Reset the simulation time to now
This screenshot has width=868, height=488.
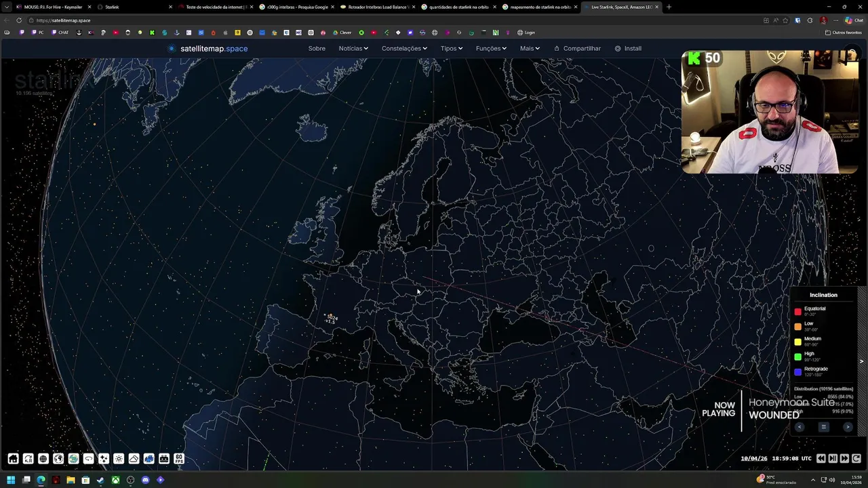click(x=856, y=458)
